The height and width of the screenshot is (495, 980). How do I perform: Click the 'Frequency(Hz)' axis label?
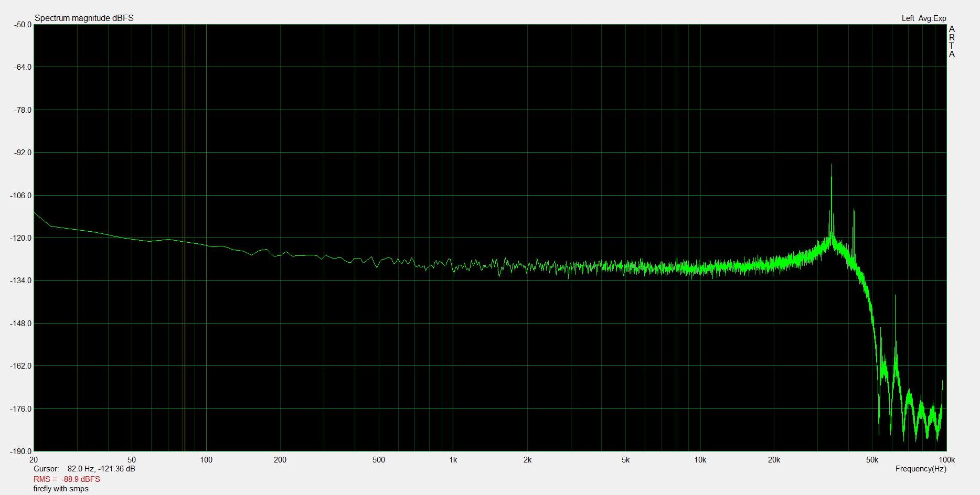coord(921,469)
